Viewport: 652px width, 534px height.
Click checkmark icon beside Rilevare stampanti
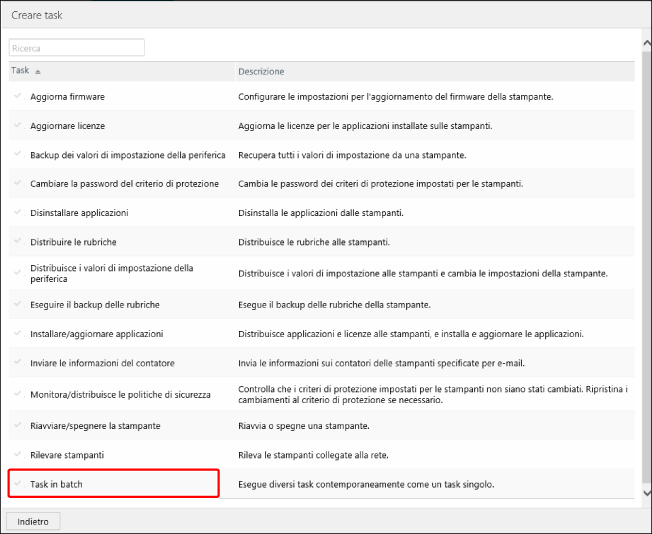17,455
